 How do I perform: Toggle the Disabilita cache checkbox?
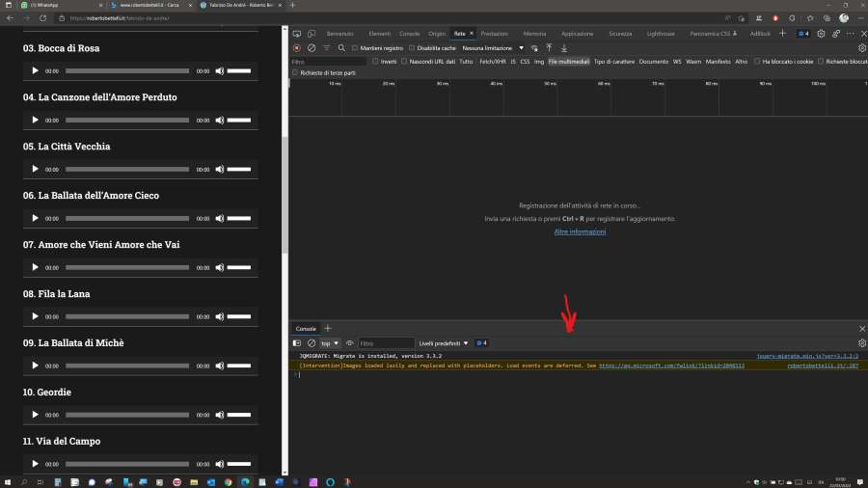412,47
